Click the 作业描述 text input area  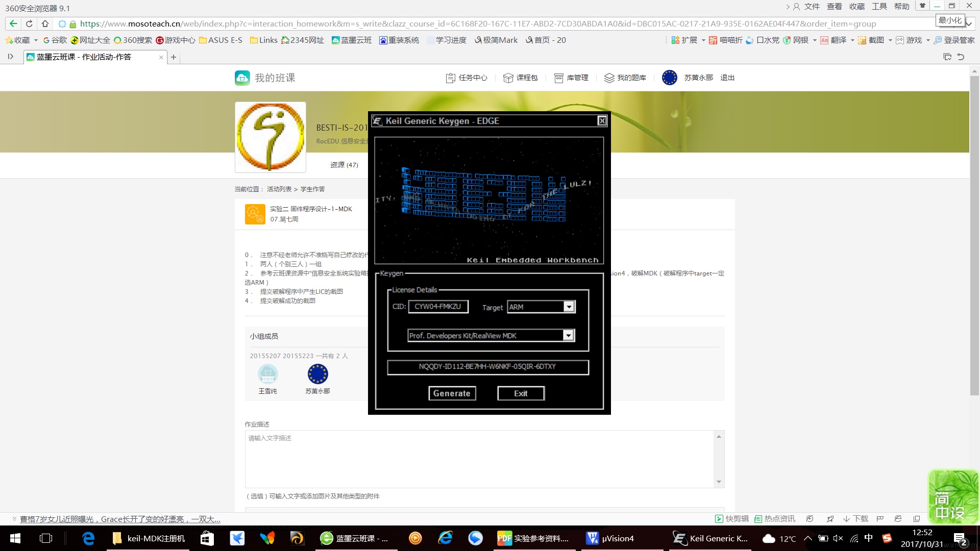[x=480, y=459]
